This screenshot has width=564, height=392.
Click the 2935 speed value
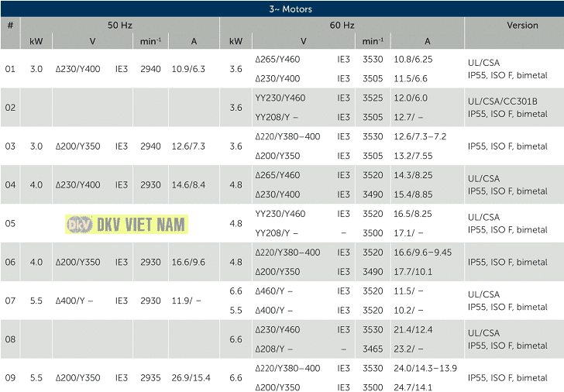coord(151,378)
